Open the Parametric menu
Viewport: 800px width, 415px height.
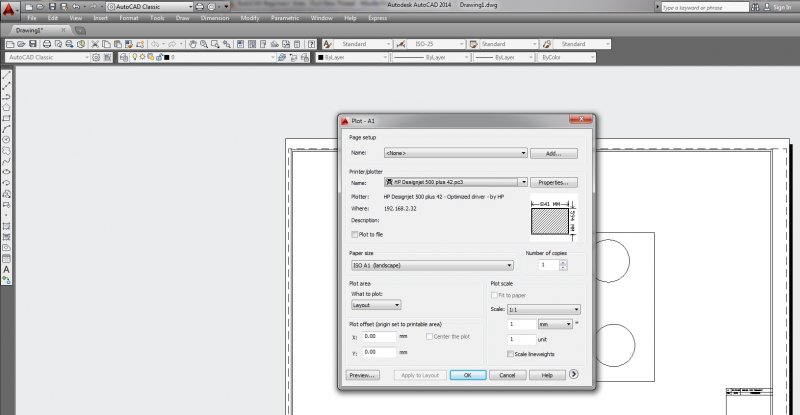tap(285, 18)
